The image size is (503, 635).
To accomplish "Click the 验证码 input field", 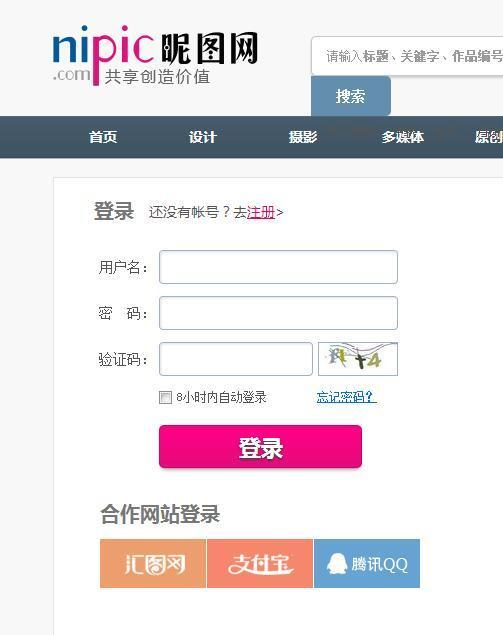I will [236, 359].
